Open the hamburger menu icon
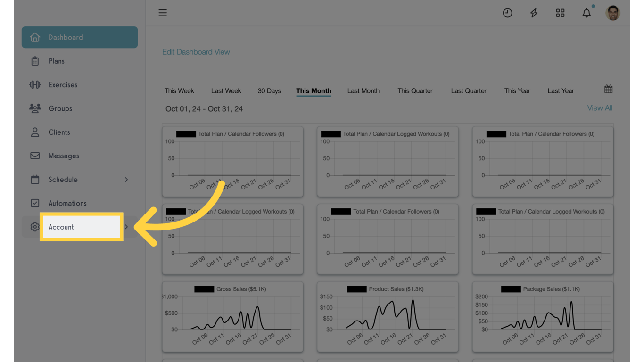 (163, 13)
